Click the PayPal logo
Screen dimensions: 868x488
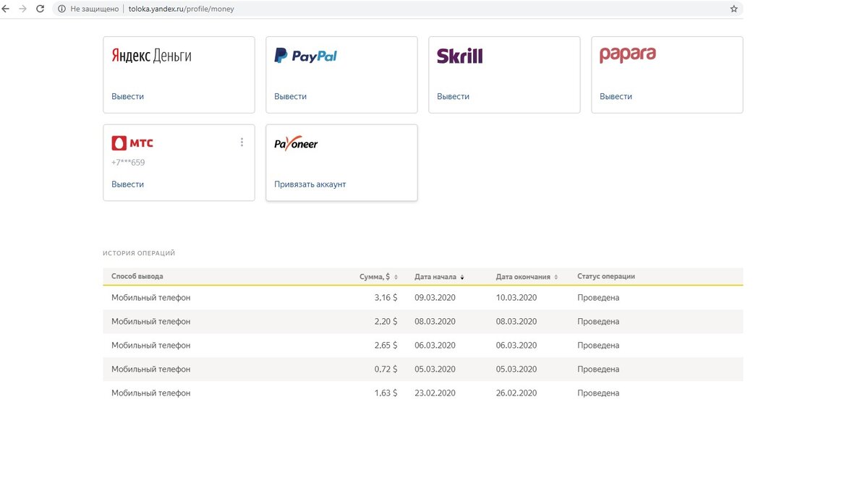[305, 56]
